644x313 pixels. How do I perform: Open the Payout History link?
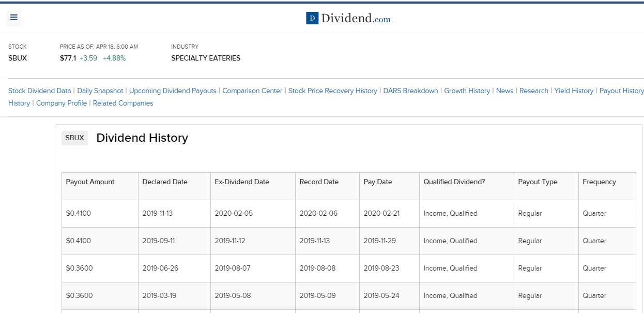622,91
